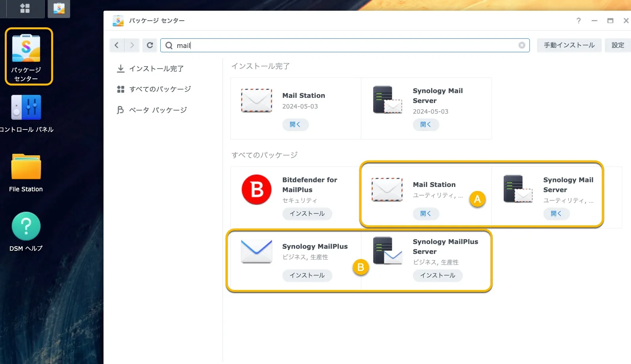Click the Package Center window title icon
The height and width of the screenshot is (364, 631).
118,21
